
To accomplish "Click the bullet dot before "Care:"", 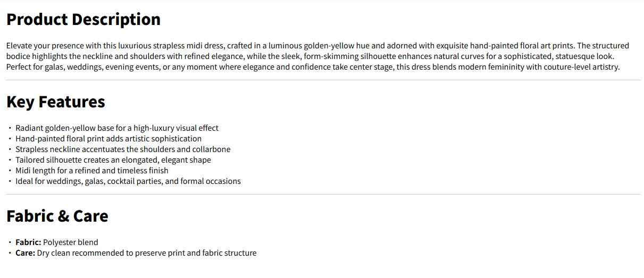I will coord(10,253).
